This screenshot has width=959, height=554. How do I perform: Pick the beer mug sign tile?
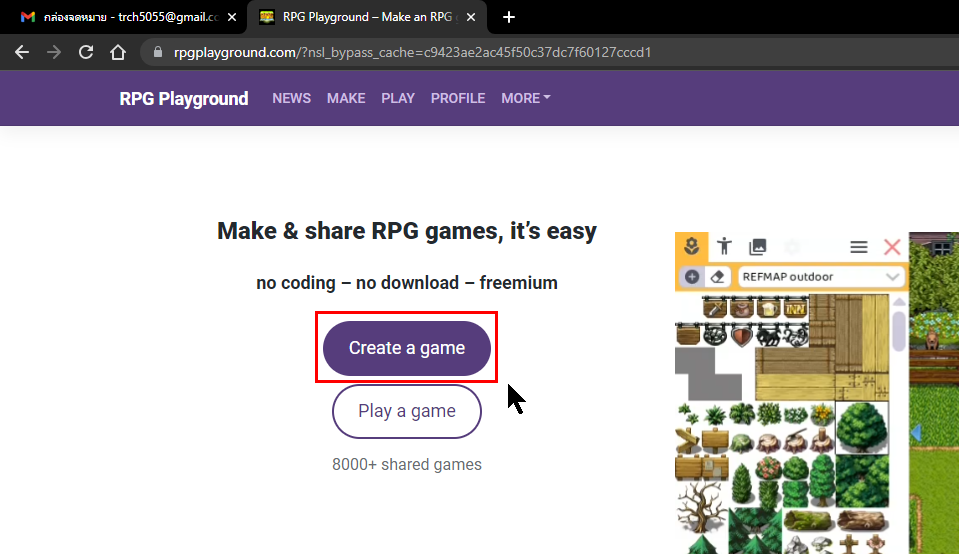pos(768,308)
